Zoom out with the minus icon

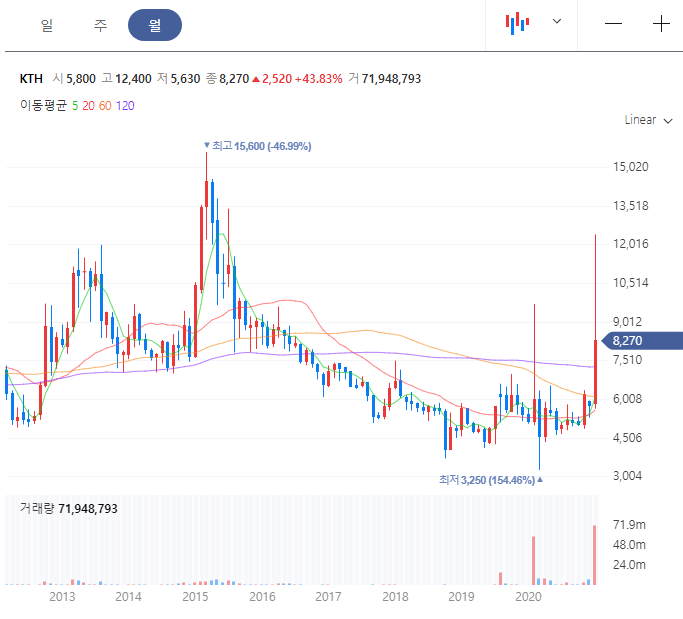click(613, 23)
